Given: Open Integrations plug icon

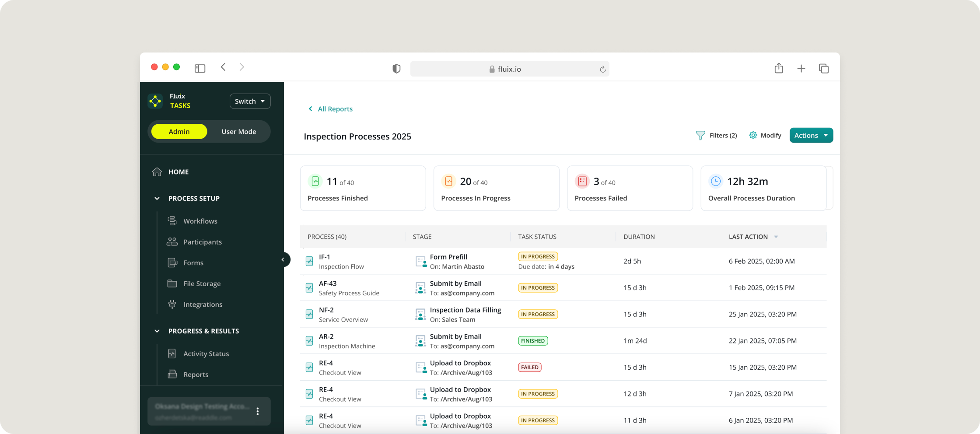Looking at the screenshot, I should click(x=172, y=304).
